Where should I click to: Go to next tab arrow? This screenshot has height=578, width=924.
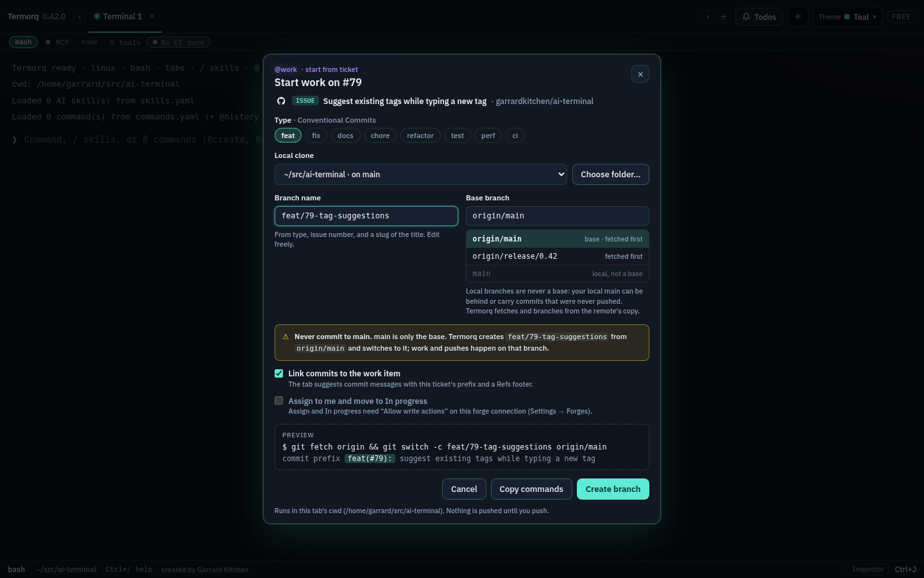pyautogui.click(x=708, y=17)
